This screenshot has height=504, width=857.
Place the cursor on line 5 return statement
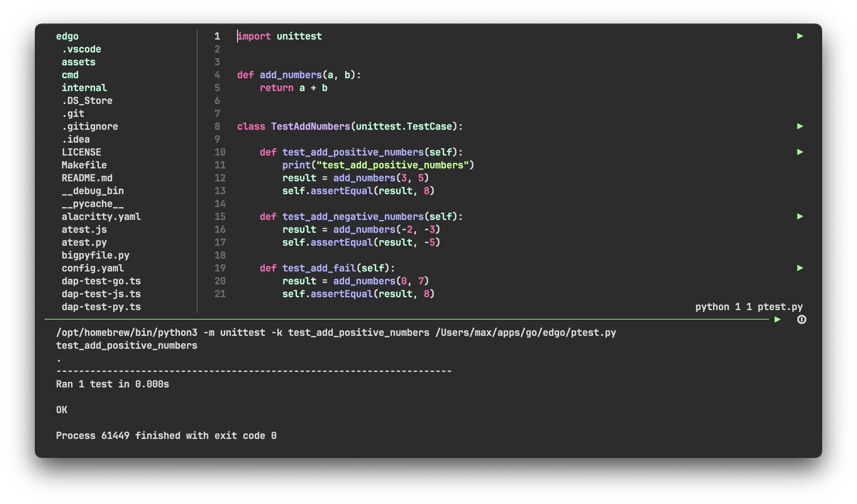(293, 88)
